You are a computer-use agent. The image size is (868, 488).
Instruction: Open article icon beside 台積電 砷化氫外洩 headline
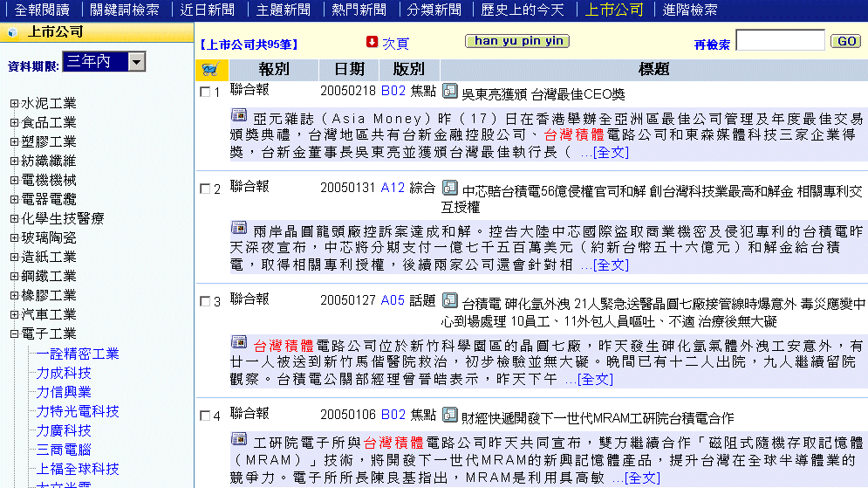[x=450, y=301]
